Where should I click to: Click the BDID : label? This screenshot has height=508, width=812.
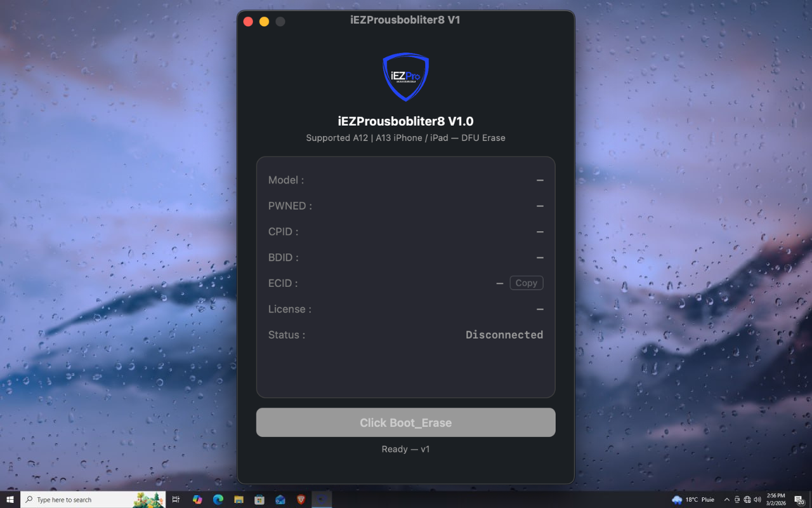[283, 258]
